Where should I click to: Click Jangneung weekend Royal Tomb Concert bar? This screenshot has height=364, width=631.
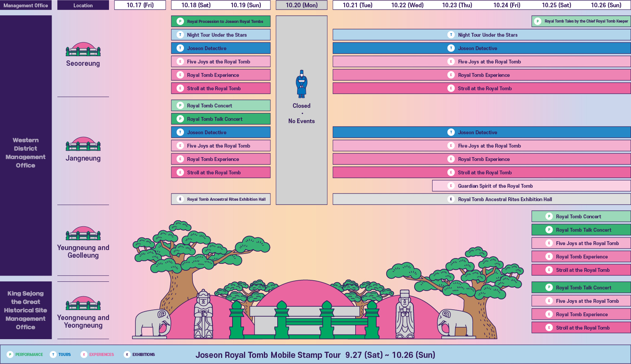(221, 106)
